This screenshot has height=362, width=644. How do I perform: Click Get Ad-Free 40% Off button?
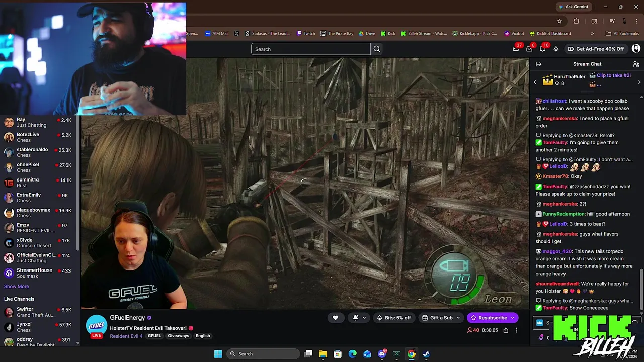(x=596, y=49)
